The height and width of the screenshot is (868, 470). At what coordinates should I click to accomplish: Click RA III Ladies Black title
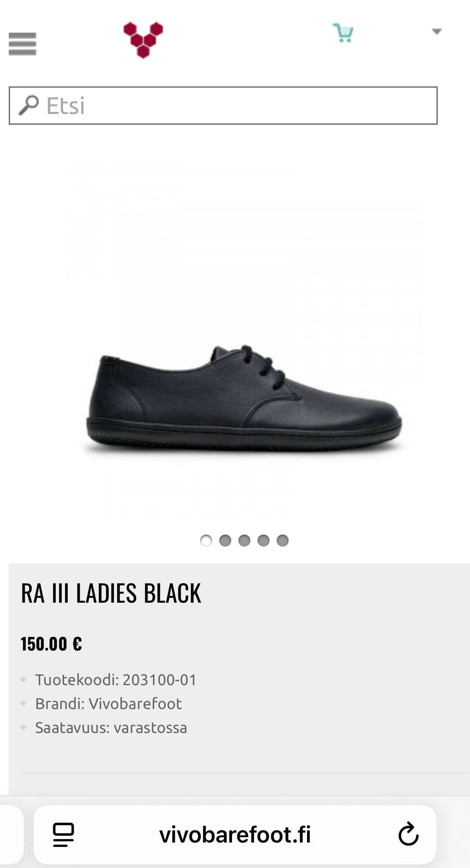coord(111,594)
